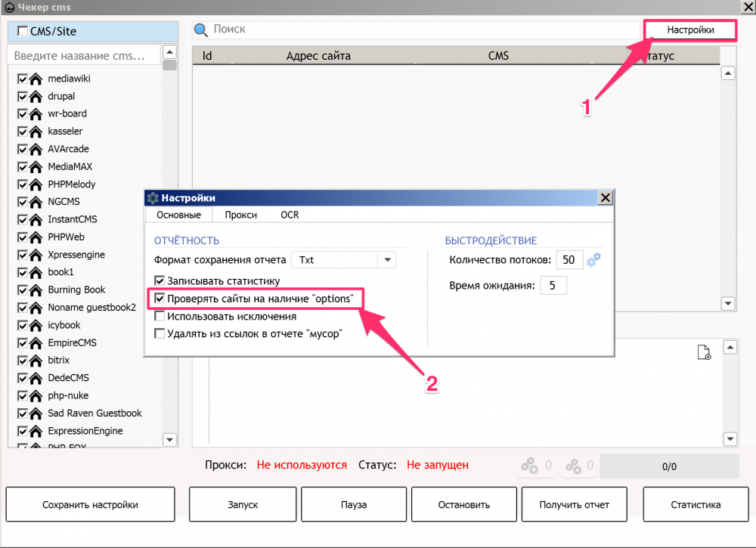Viewport: 756px width, 548px height.
Task: Open the report format Txt dropdown
Action: [x=344, y=260]
